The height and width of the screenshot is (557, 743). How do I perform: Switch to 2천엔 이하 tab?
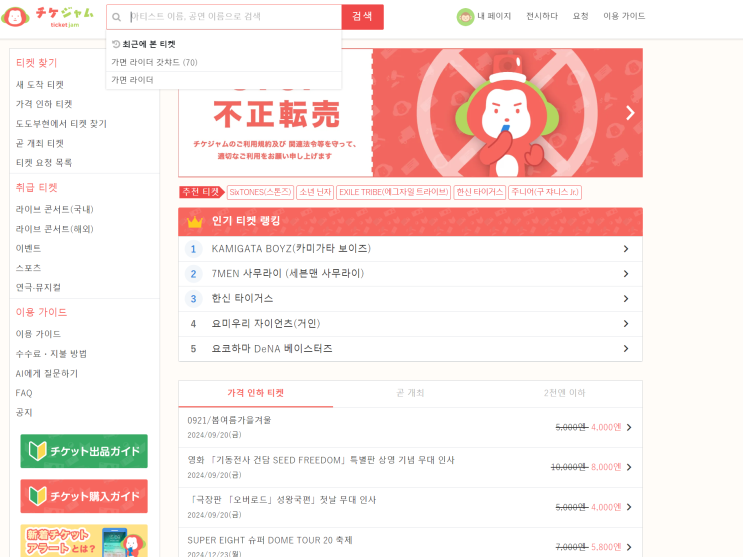tap(565, 393)
